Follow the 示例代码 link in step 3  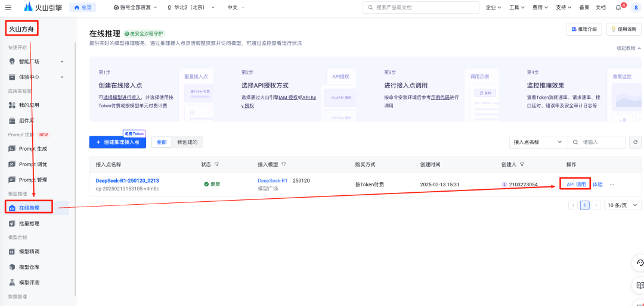coord(440,97)
